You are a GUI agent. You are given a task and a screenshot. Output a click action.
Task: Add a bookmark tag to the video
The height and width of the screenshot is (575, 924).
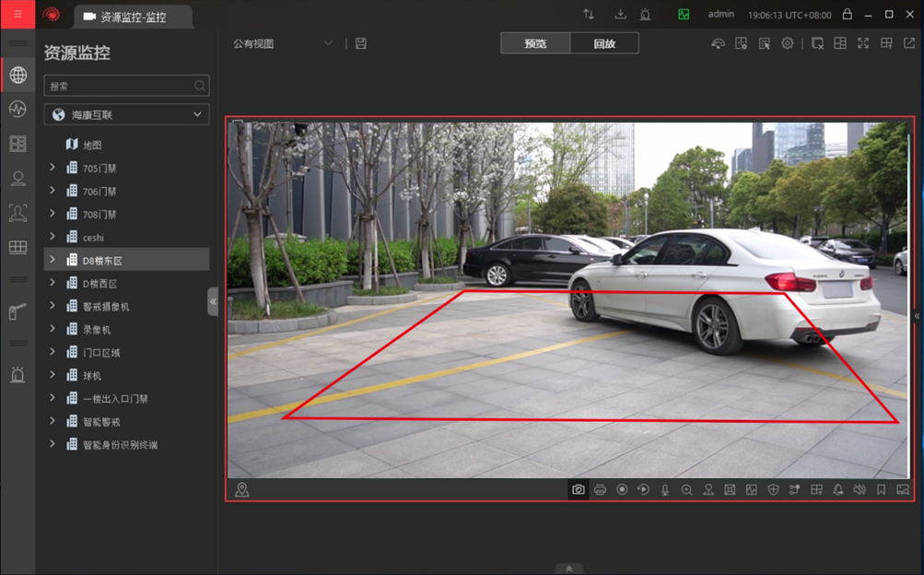(881, 489)
